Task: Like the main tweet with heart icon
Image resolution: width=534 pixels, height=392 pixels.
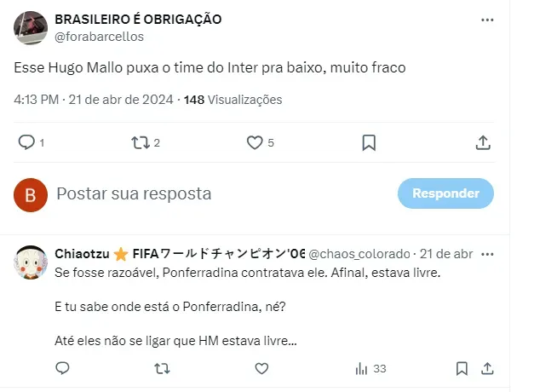Action: click(x=255, y=143)
